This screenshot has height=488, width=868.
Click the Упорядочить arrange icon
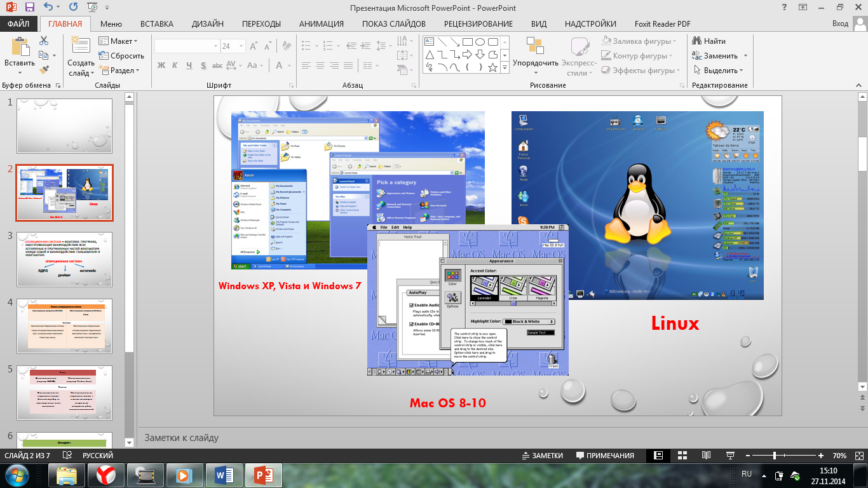click(x=536, y=46)
